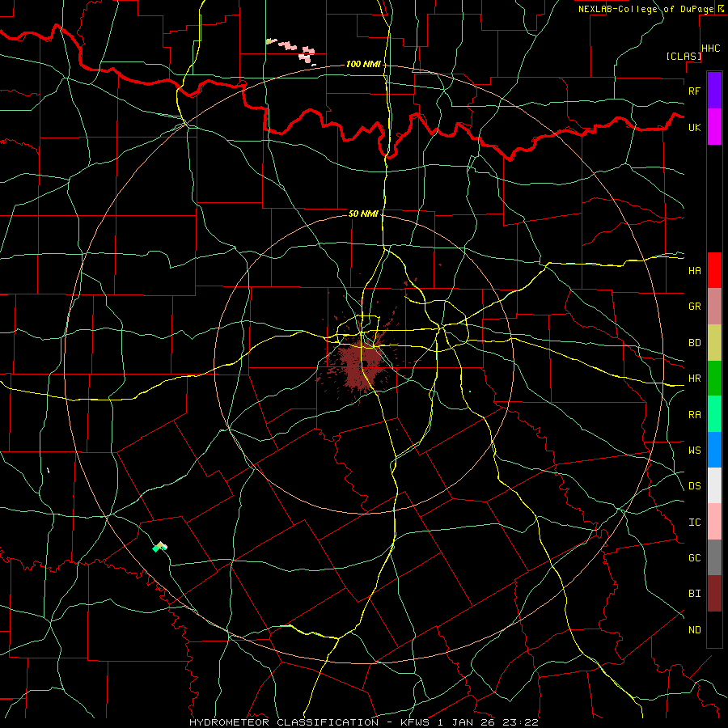Image resolution: width=728 pixels, height=728 pixels.
Task: Click the "WS" legend label
Action: [x=694, y=451]
